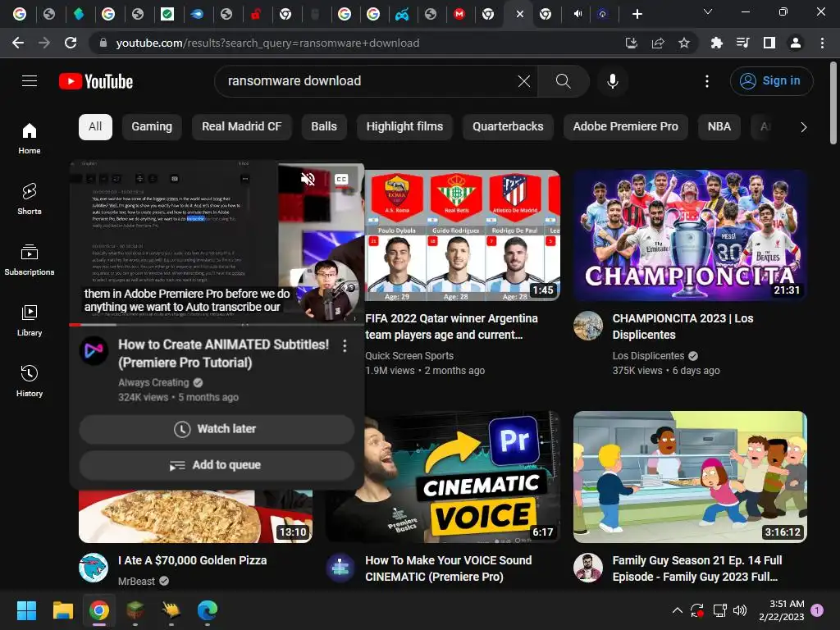Open the Animated Subtitles video options menu

coord(345,346)
